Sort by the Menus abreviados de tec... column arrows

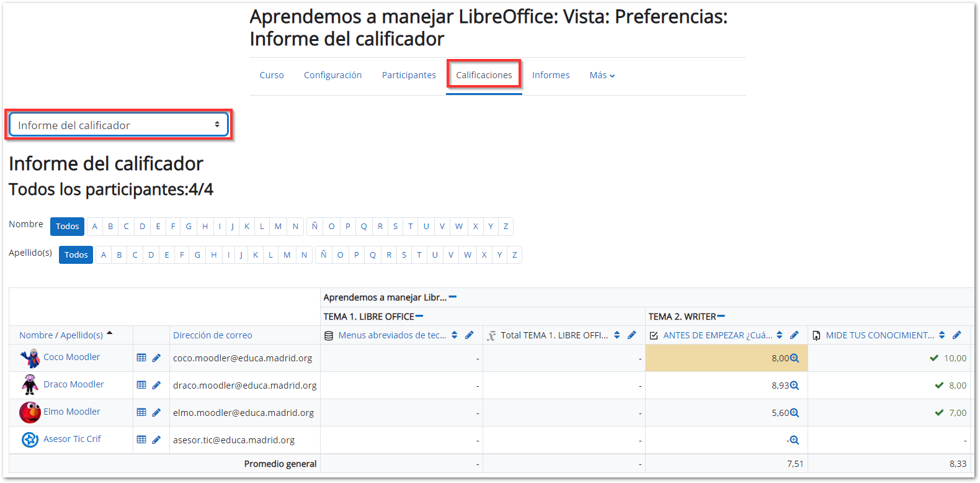(x=455, y=335)
